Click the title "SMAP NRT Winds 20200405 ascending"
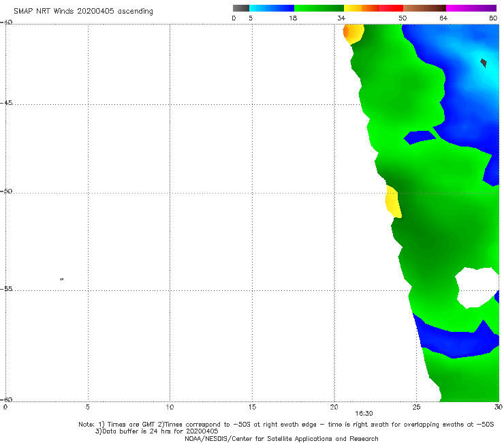Image resolution: width=504 pixels, height=443 pixels. [83, 11]
